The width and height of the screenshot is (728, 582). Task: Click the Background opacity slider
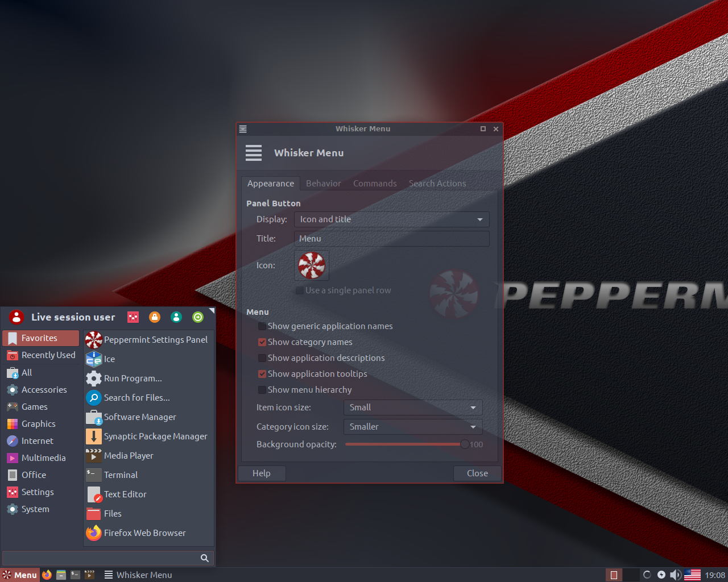tap(406, 444)
